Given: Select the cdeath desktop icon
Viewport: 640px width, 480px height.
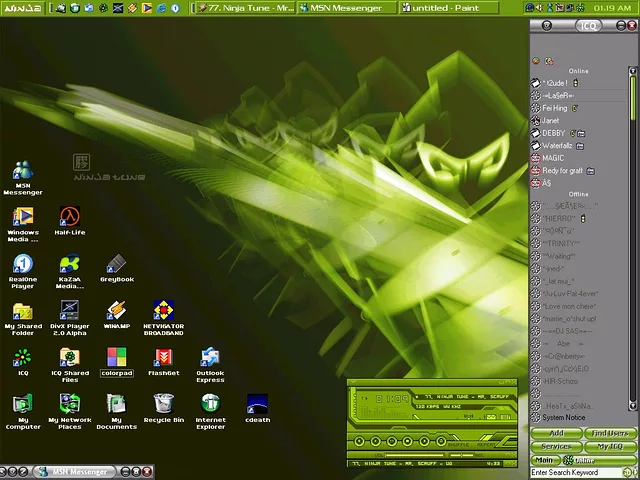Looking at the screenshot, I should pos(258,409).
